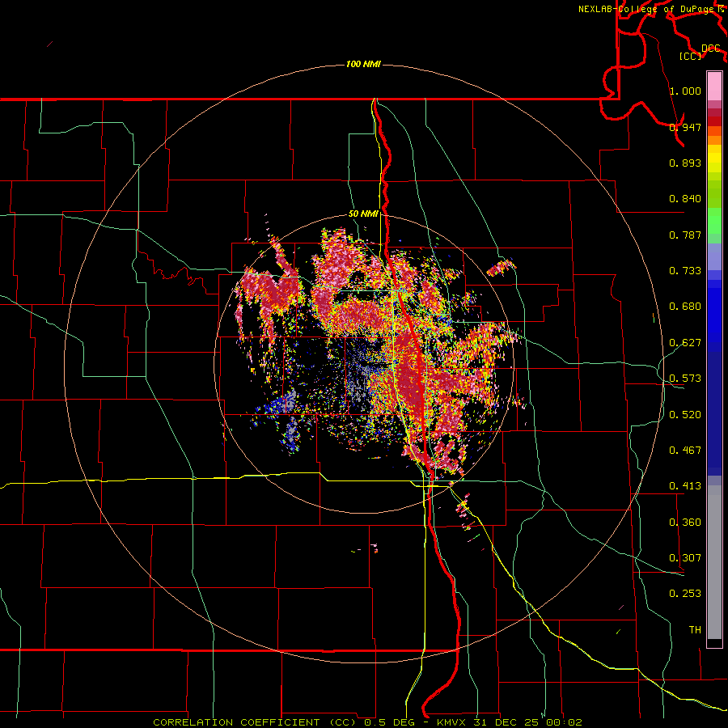Click the 0.253 color scale label
This screenshot has width=728, height=728.
[685, 594]
